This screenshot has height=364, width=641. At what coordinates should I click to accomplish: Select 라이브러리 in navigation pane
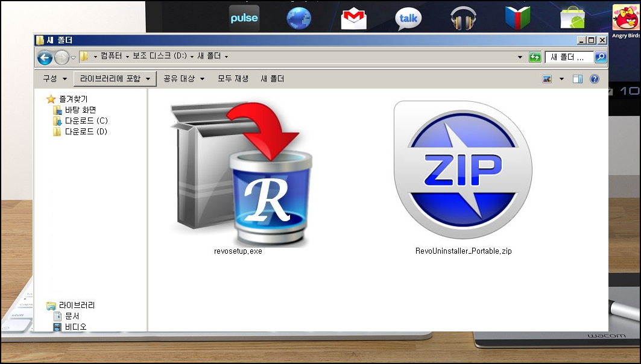click(77, 305)
